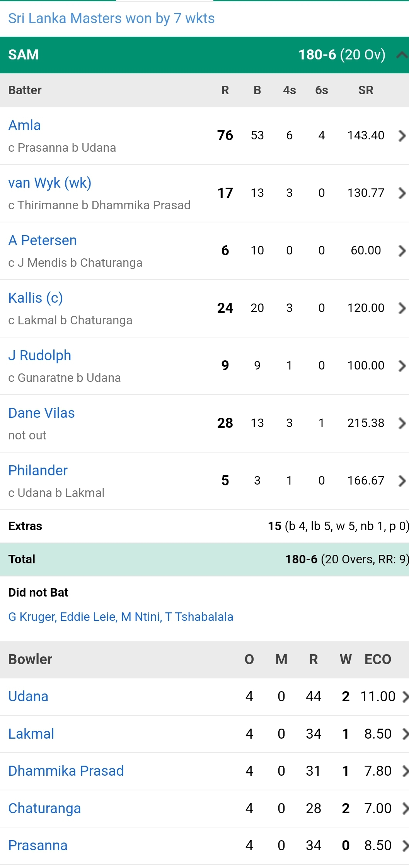Expand Chaturanga bowling row arrow
409x868 pixels.
coord(405,809)
